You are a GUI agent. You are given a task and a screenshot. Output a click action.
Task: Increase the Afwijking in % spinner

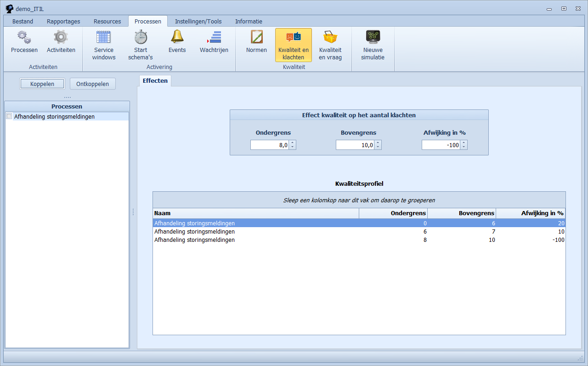464,143
